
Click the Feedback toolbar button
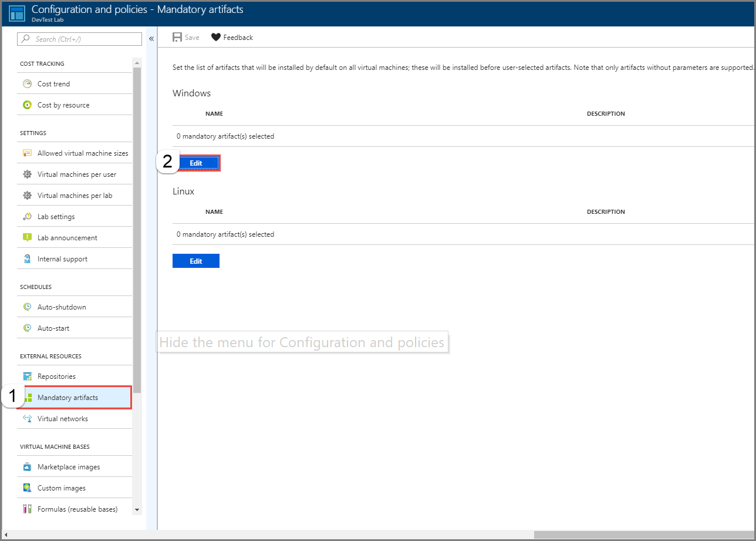[x=232, y=37]
